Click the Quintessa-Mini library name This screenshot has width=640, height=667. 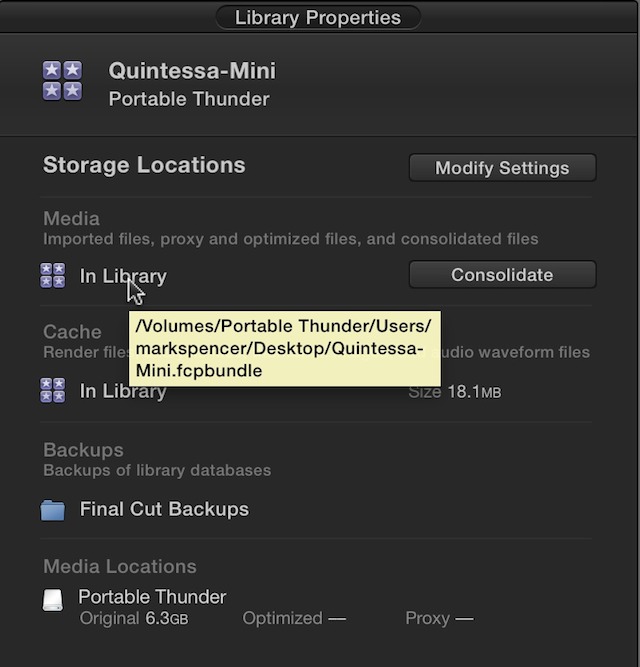point(192,71)
